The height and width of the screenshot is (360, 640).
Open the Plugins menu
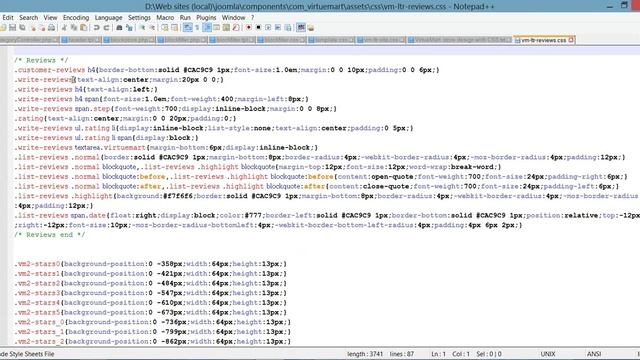[206, 18]
